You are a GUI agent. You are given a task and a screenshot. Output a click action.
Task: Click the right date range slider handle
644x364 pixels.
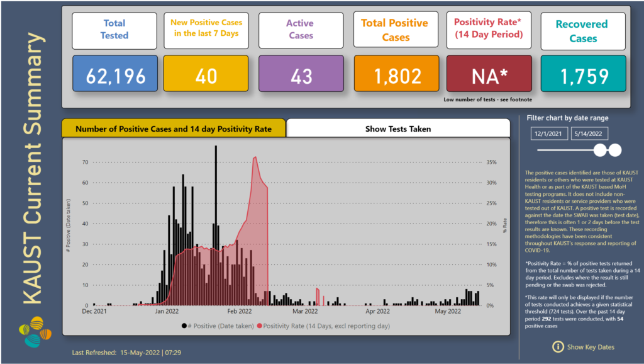click(615, 150)
